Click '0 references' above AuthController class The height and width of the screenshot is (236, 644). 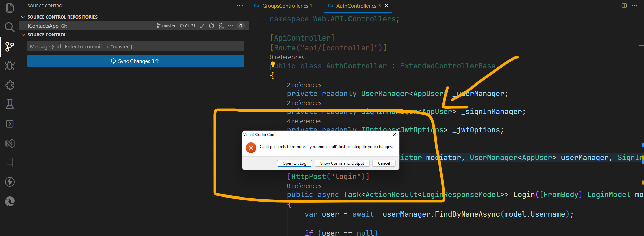click(x=287, y=57)
